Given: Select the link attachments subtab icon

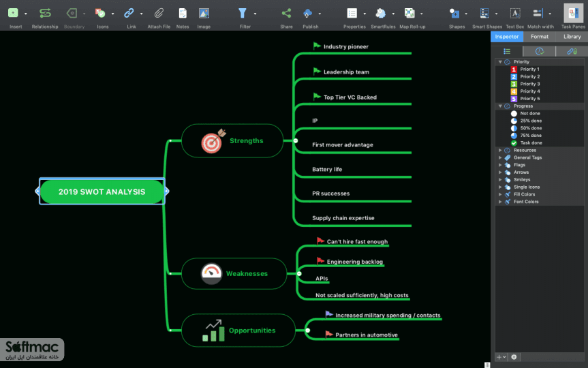Looking at the screenshot, I should 572,51.
